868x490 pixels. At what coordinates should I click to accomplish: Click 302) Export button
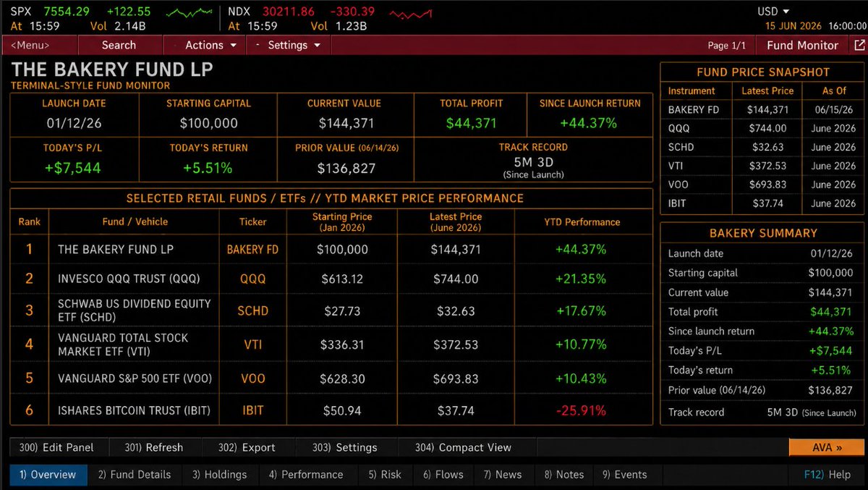tap(247, 447)
